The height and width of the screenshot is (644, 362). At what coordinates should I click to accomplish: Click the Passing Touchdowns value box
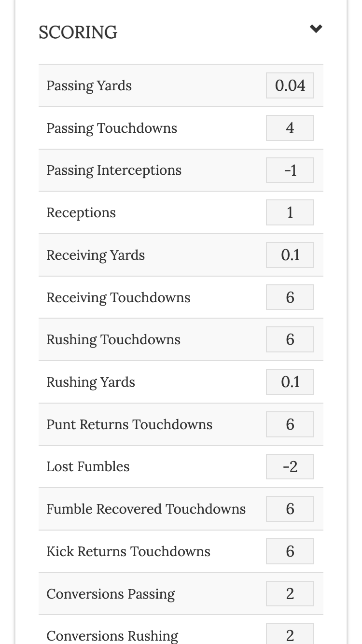(x=290, y=127)
